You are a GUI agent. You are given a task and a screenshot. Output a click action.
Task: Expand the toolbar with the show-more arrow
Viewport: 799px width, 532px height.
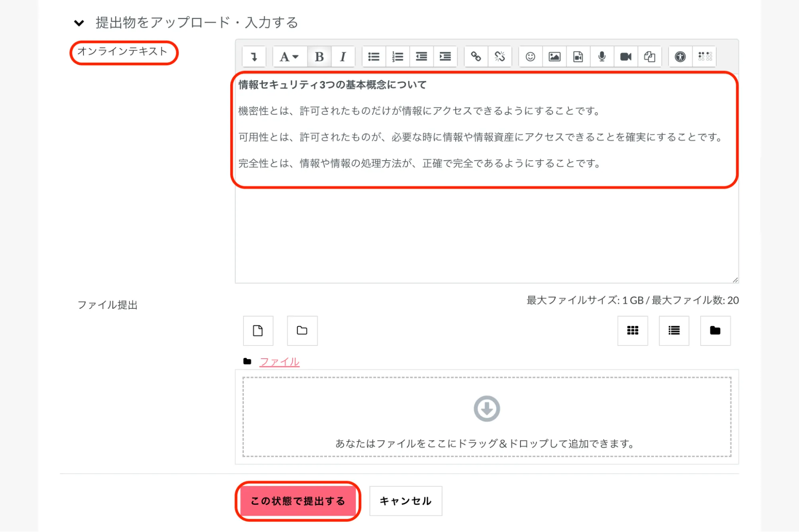coord(254,57)
